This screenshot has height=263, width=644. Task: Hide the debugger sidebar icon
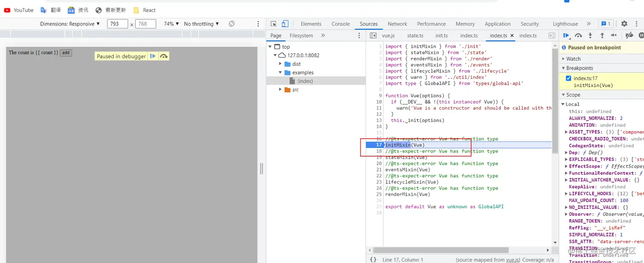coord(552,35)
